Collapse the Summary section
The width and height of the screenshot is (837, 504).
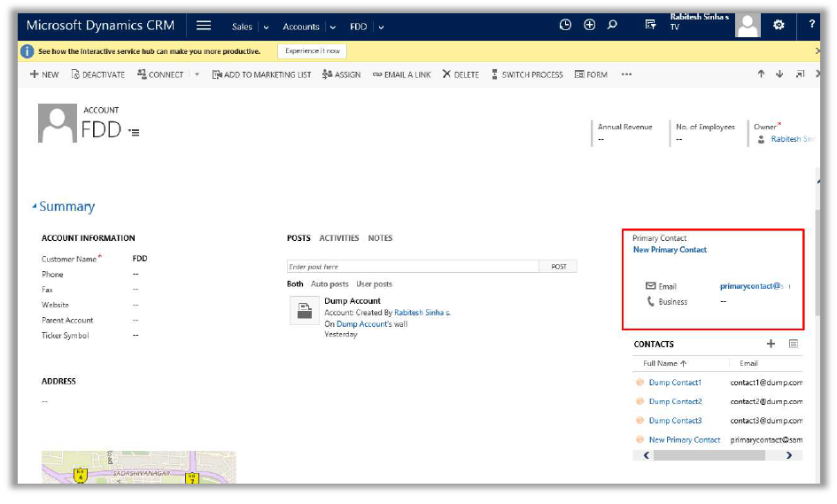click(35, 206)
